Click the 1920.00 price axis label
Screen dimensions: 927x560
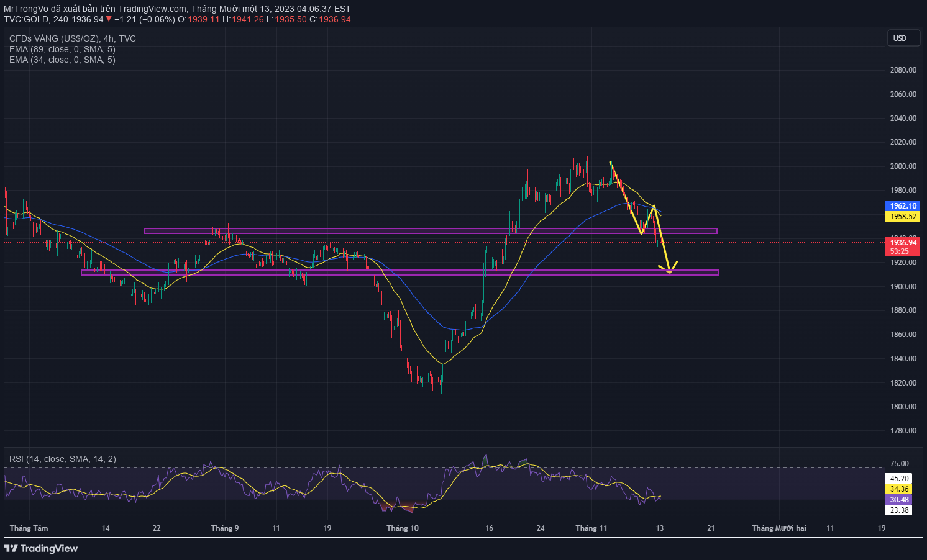pyautogui.click(x=903, y=263)
